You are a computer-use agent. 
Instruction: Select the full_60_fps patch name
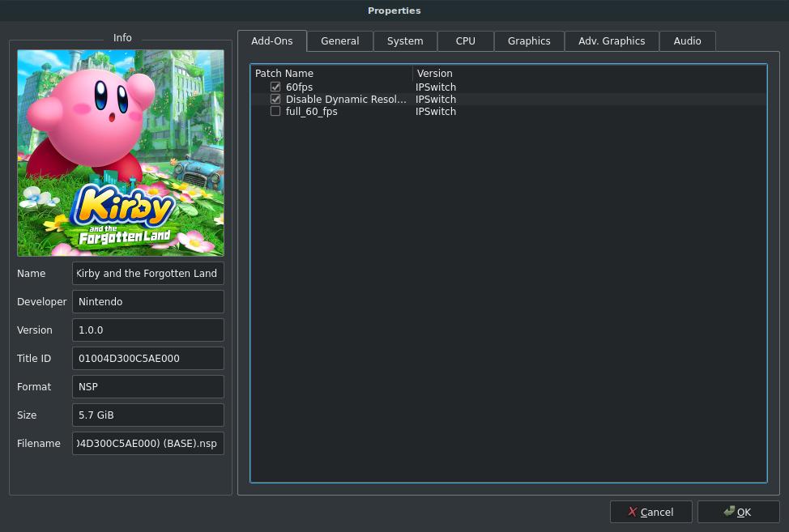click(312, 111)
